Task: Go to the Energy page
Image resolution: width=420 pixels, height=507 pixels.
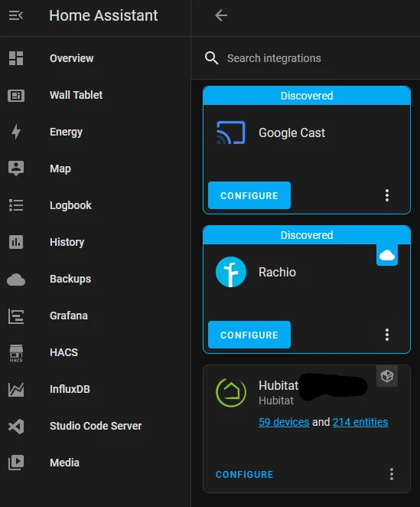Action: 67,132
